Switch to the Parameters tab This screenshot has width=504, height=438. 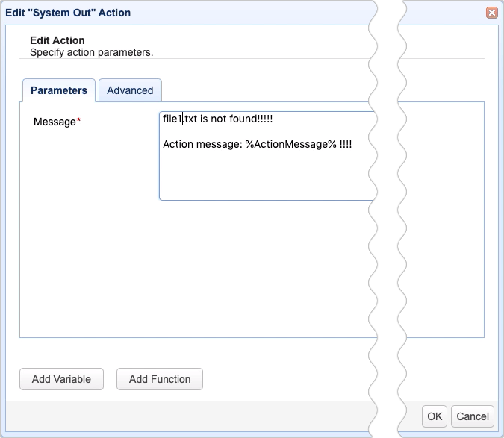coord(58,90)
